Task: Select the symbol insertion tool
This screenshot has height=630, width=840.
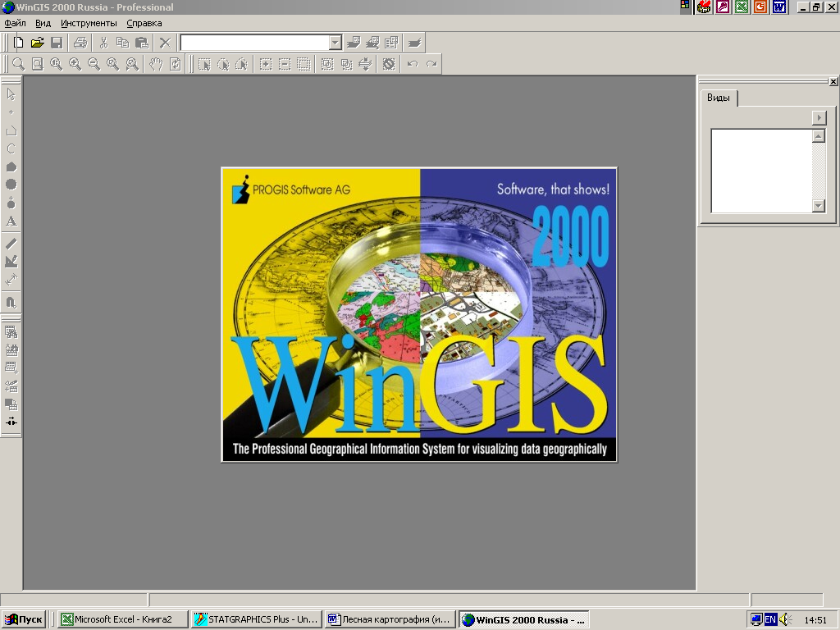Action: tap(11, 203)
